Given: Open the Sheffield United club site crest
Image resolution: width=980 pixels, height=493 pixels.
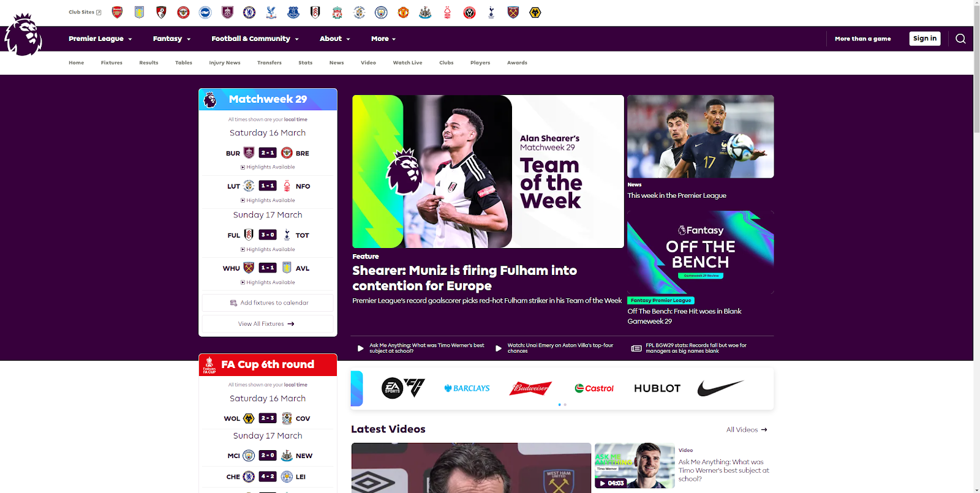Looking at the screenshot, I should 469,12.
